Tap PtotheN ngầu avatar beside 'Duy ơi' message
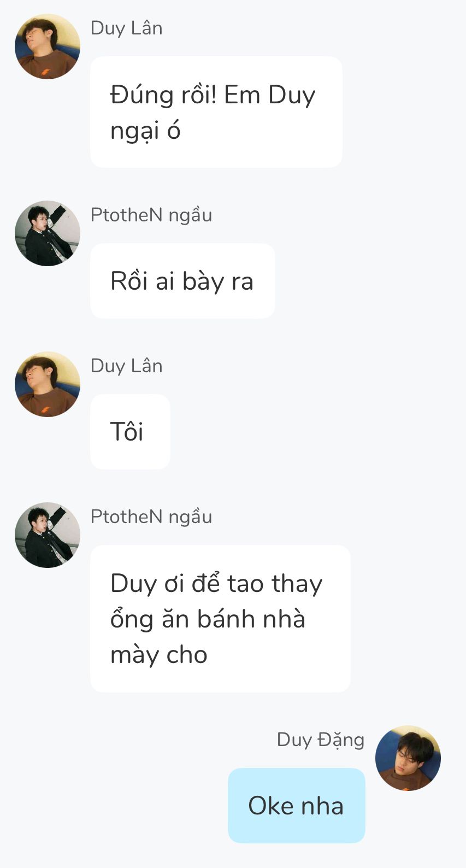Viewport: 466px width, 868px height. [x=48, y=535]
